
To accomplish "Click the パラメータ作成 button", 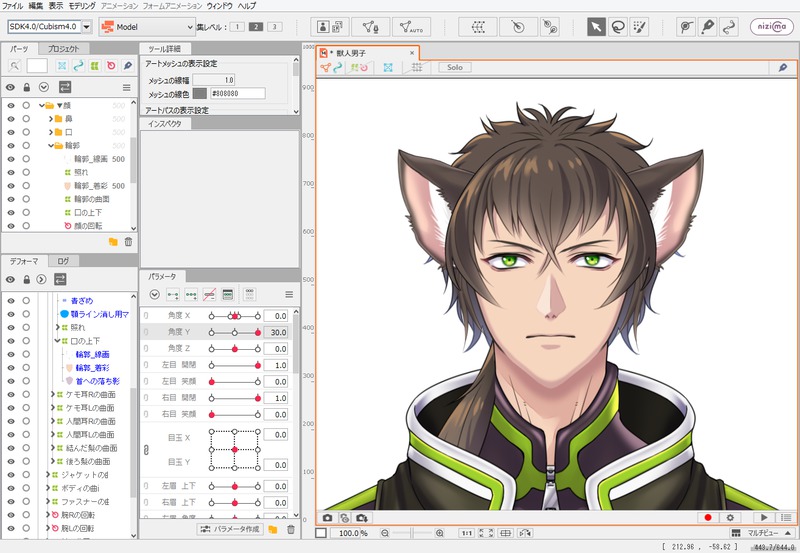I will [230, 529].
